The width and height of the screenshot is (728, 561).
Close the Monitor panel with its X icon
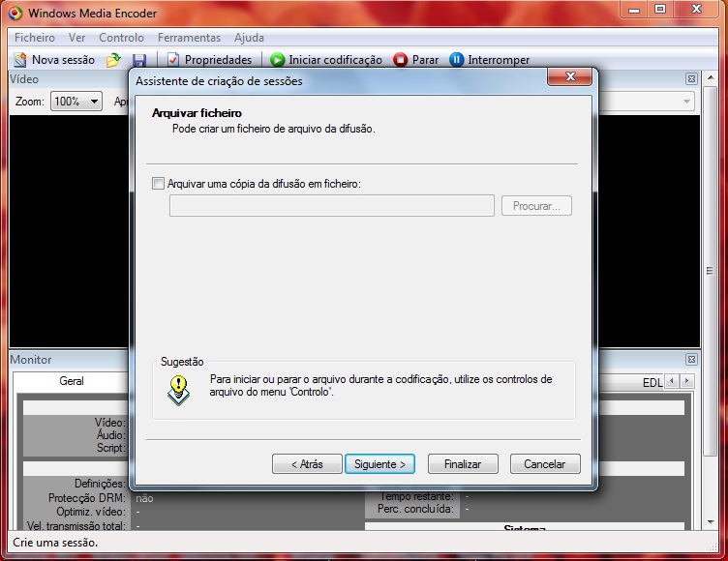pyautogui.click(x=691, y=359)
